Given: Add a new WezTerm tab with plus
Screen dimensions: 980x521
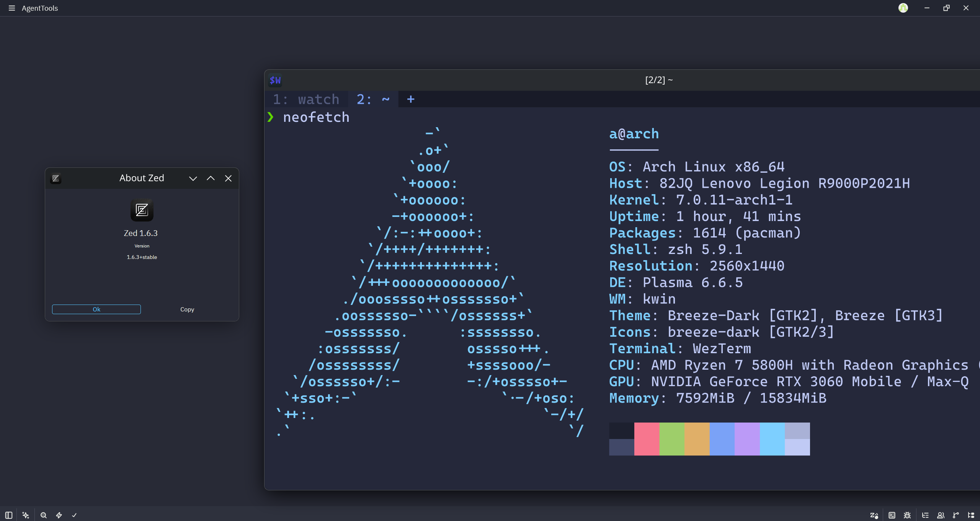Looking at the screenshot, I should point(411,100).
